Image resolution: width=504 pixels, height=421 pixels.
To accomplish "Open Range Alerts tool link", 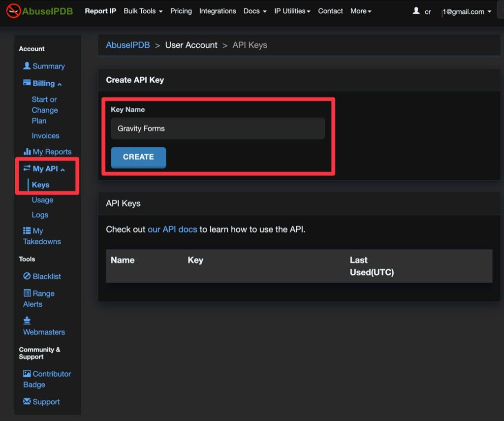I will pos(39,298).
